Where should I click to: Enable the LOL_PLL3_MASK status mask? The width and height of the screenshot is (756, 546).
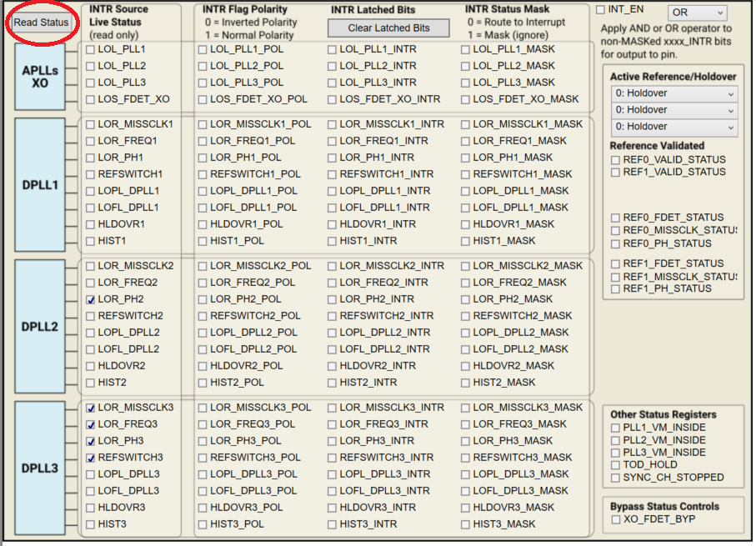pos(463,83)
